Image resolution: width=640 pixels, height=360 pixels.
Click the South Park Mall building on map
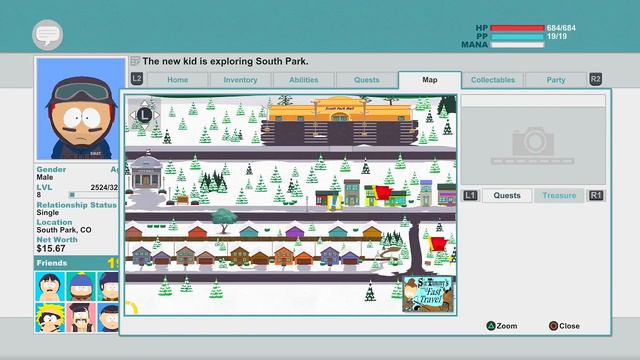pos(340,121)
